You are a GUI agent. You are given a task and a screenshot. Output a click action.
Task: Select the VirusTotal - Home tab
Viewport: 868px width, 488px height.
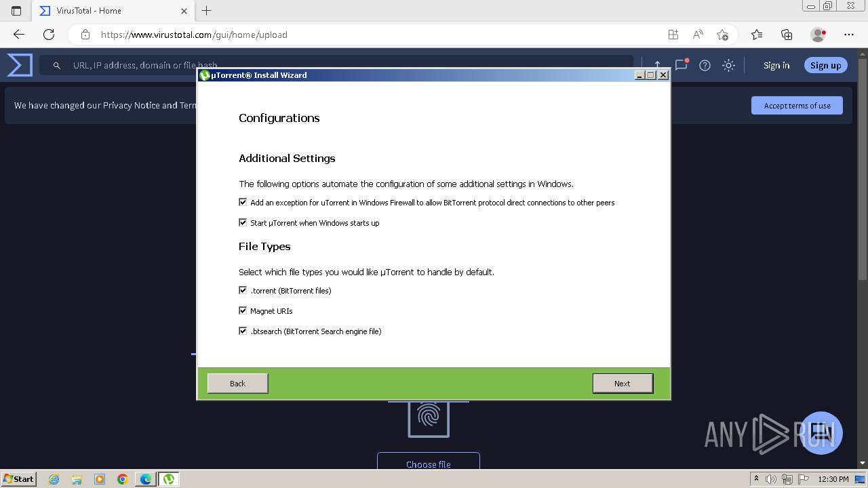point(112,11)
